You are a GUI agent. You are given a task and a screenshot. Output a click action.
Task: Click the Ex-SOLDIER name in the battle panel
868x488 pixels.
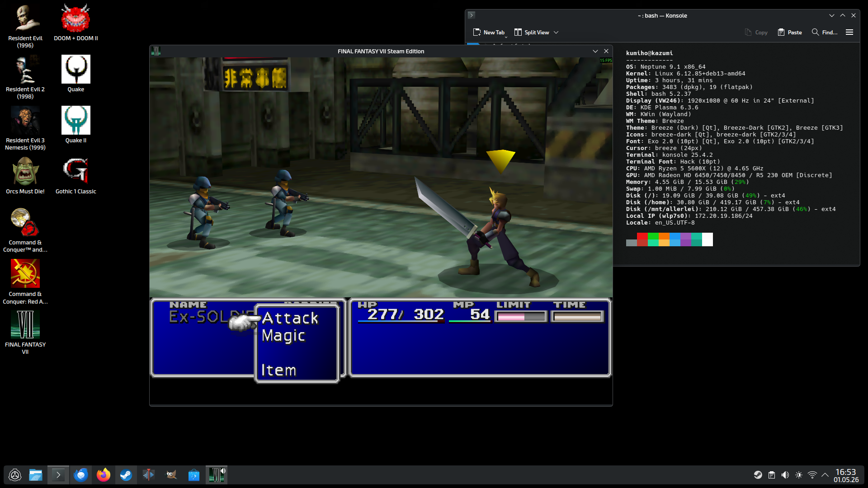click(x=212, y=317)
